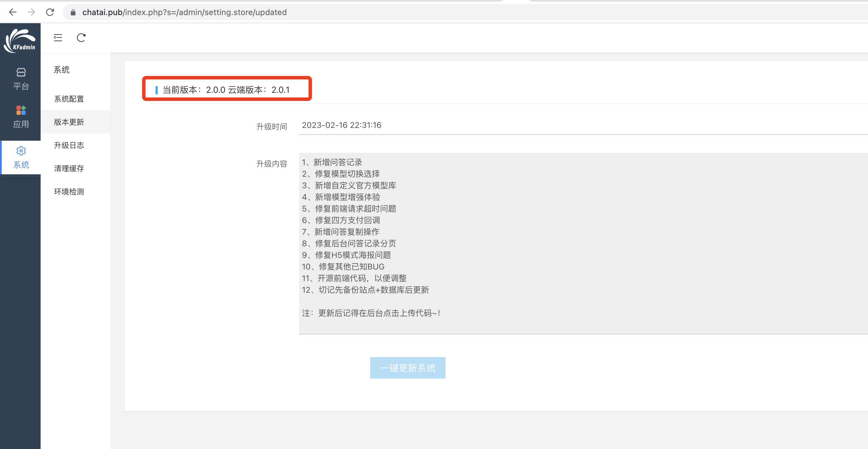Click the line 10、修复其他已知BUG
The image size is (868, 449).
pyautogui.click(x=343, y=267)
